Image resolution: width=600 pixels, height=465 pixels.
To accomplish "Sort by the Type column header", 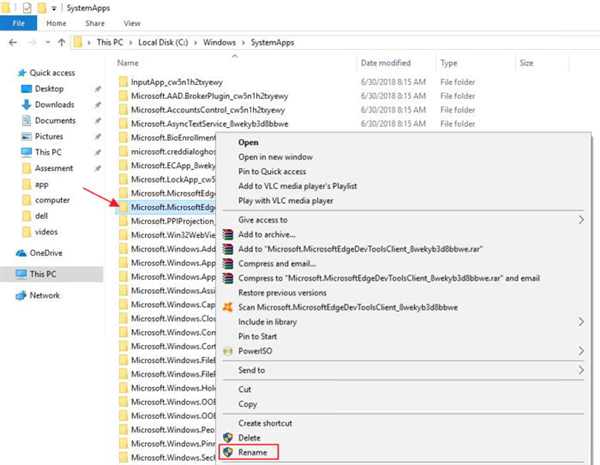I will 449,63.
